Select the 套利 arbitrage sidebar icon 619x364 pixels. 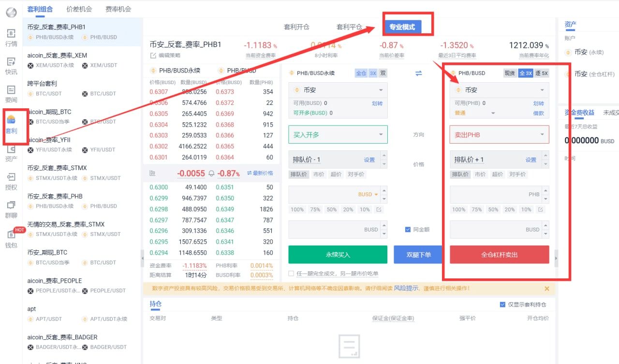11,125
